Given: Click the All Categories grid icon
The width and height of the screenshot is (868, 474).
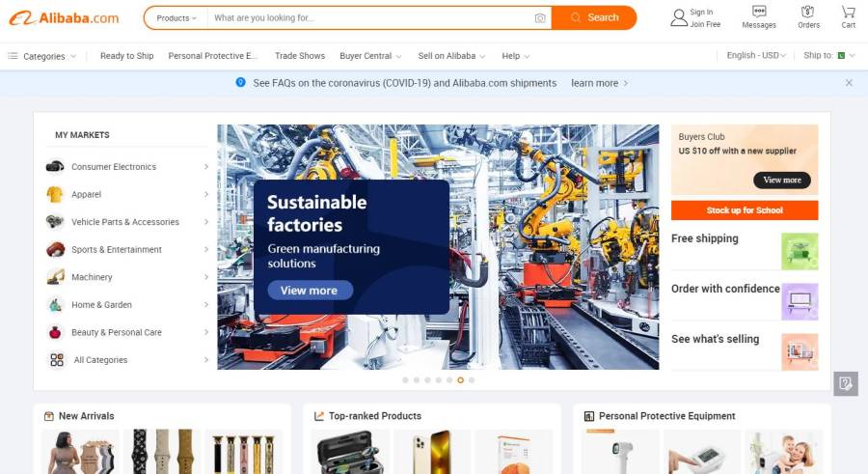Looking at the screenshot, I should (x=57, y=360).
